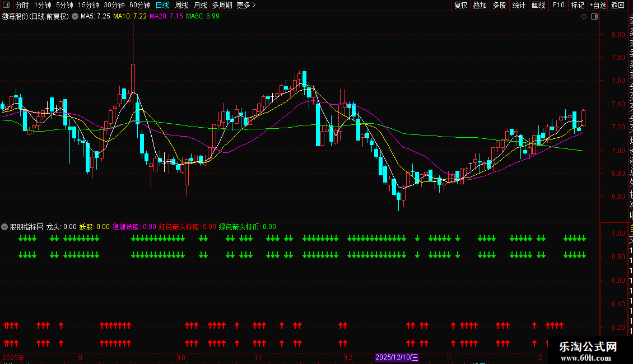Screen dimensions: 633x364
Task: Switch to 分时 chart period
Action: 22,5
